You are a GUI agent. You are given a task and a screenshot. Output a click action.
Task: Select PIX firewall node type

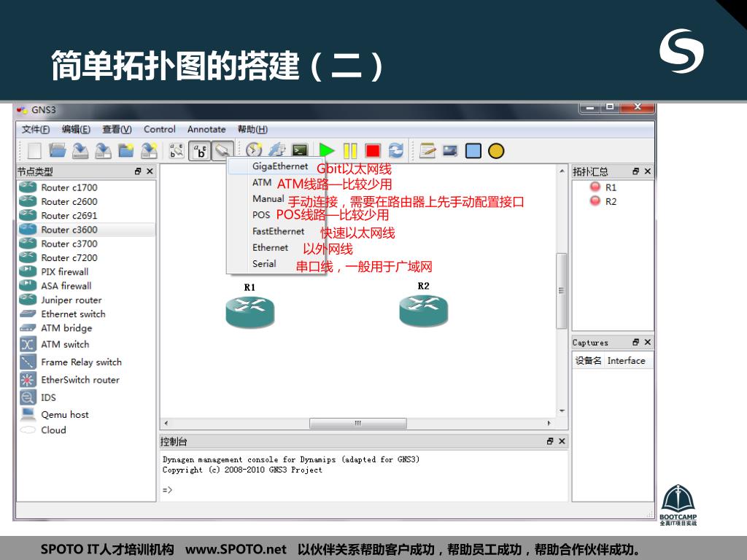86,272
